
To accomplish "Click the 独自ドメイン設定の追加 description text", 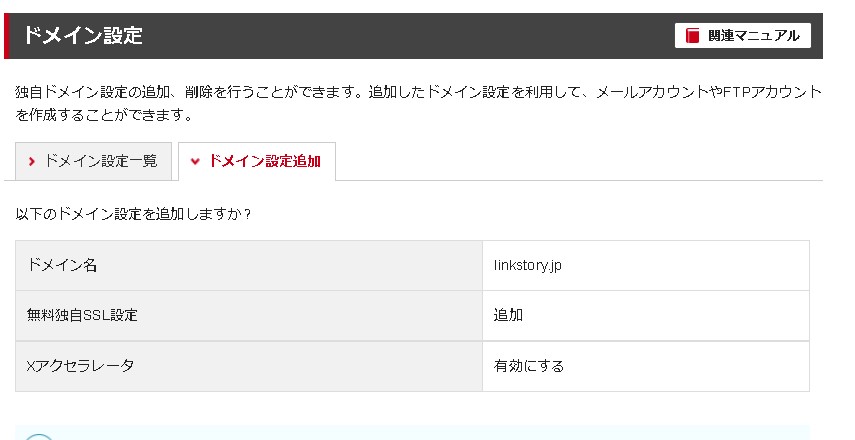I will click(90, 92).
